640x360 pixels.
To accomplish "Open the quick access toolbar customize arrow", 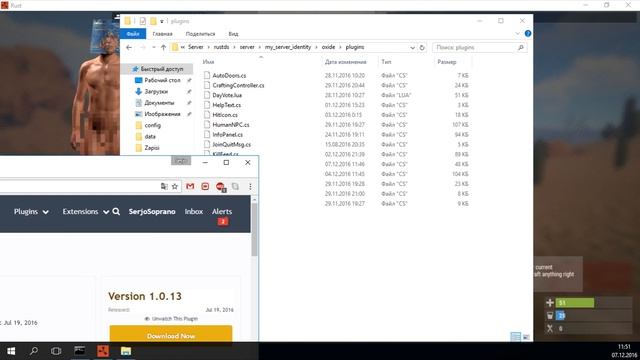I will [162, 21].
